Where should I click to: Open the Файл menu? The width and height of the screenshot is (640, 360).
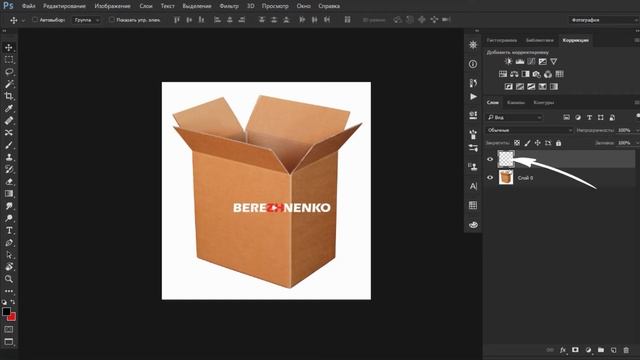(x=28, y=6)
